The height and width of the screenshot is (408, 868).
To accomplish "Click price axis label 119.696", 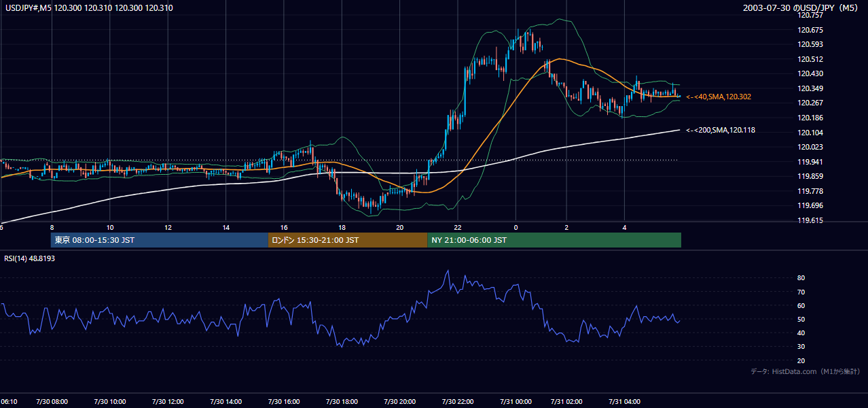I will pyautogui.click(x=812, y=205).
